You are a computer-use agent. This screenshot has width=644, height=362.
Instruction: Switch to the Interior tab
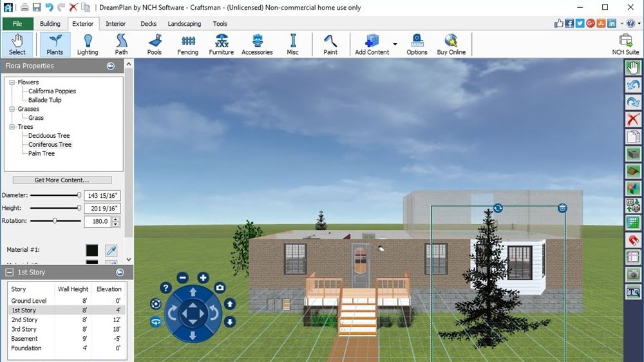coord(115,24)
